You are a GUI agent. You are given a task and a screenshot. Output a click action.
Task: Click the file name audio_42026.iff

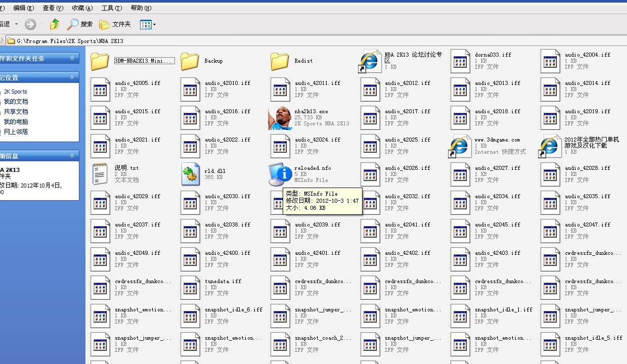tap(408, 168)
